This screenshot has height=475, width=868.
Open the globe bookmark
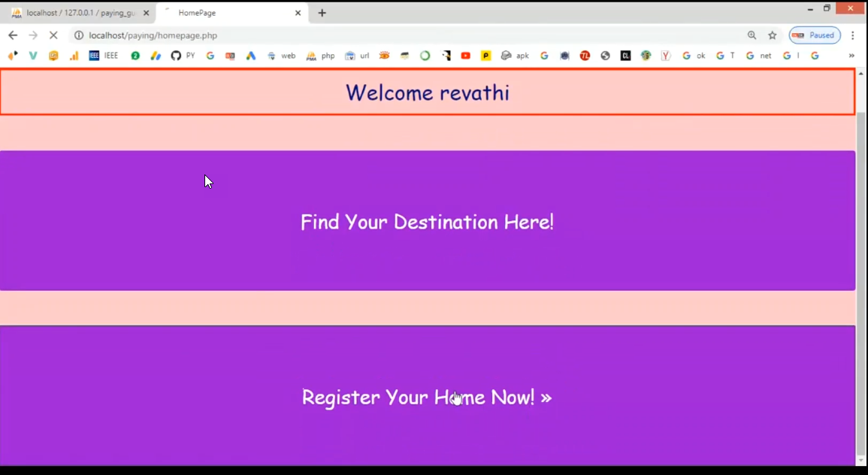[605, 56]
